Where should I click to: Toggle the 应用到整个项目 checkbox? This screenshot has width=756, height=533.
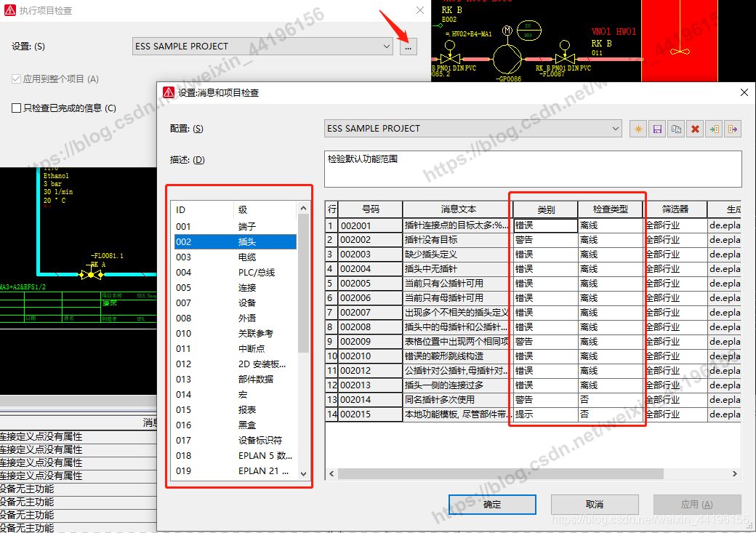point(17,79)
